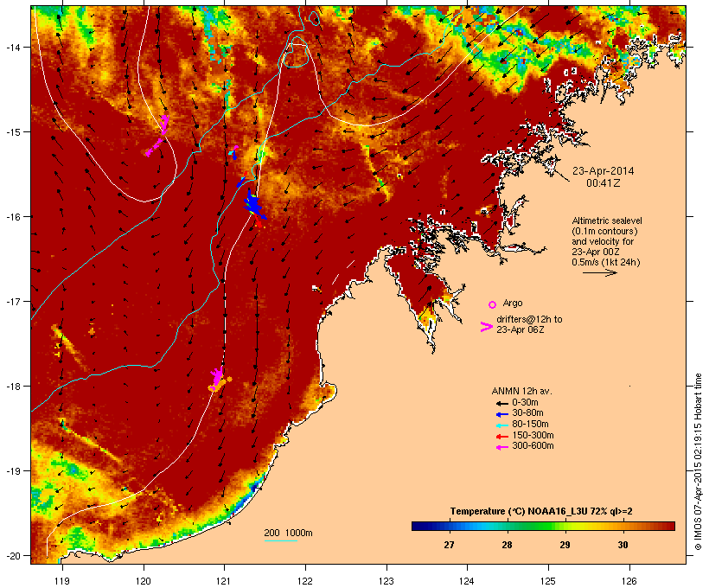Click the 'Altimetric sealevel' caption text
Screen dimensions: 709x588
607,220
